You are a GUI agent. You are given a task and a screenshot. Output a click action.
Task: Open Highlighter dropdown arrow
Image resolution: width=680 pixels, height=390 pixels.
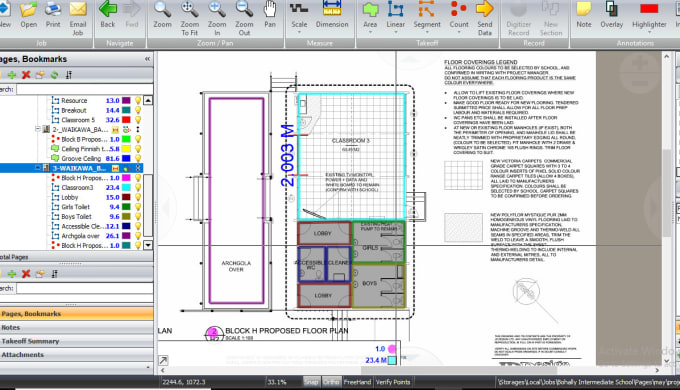coord(649,33)
